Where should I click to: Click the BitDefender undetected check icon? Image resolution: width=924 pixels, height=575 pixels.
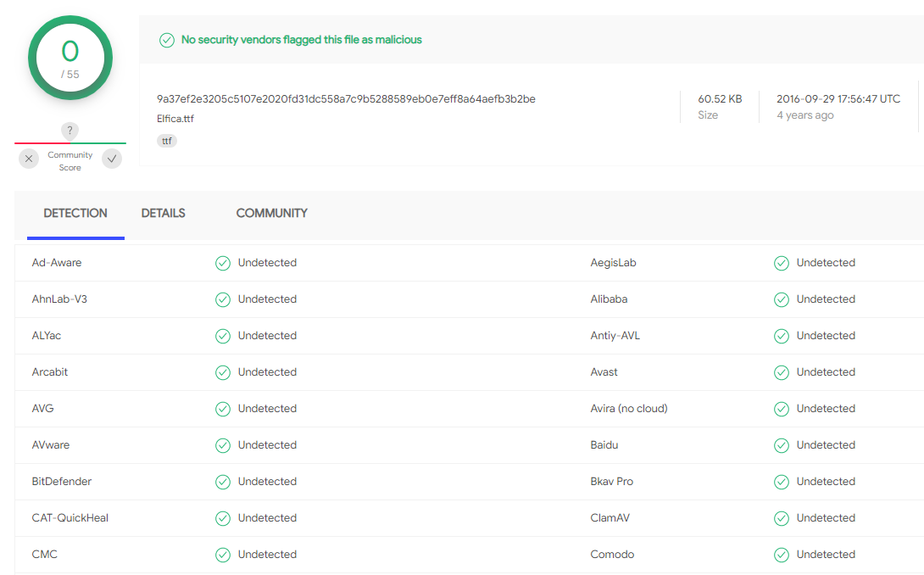pos(223,482)
